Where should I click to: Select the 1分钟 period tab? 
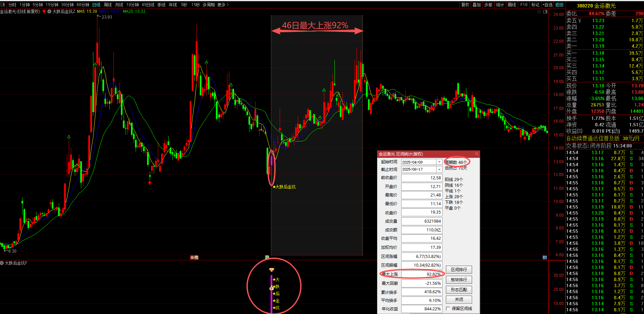[25, 5]
